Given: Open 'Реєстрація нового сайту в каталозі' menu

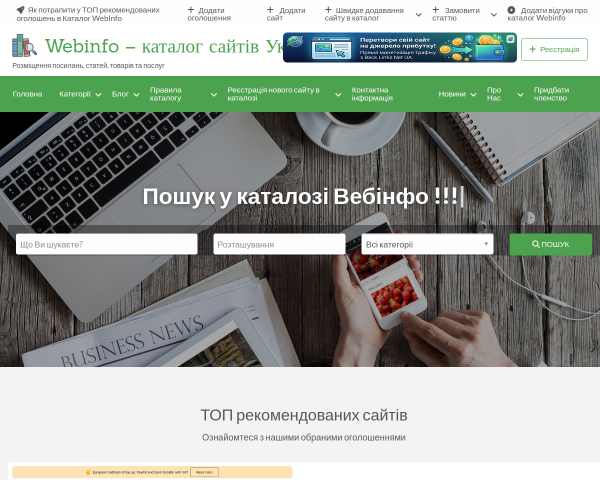Looking at the screenshot, I should coord(273,94).
